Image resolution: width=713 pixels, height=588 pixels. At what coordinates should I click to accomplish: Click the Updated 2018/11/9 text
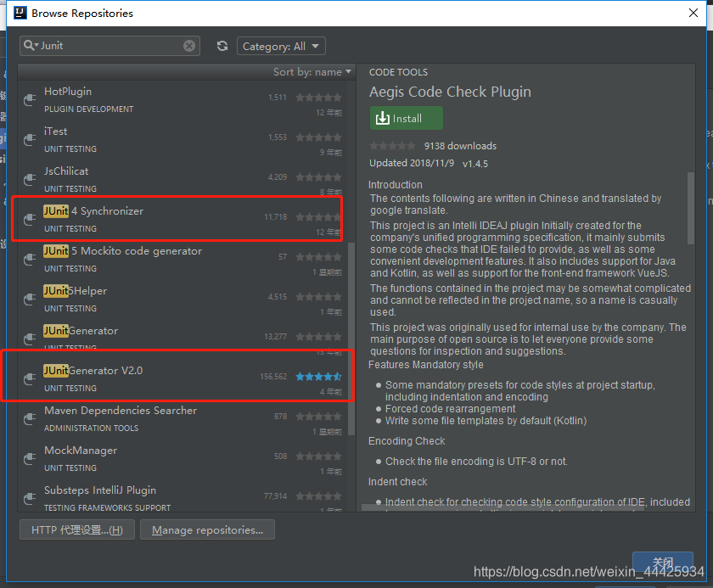point(412,163)
